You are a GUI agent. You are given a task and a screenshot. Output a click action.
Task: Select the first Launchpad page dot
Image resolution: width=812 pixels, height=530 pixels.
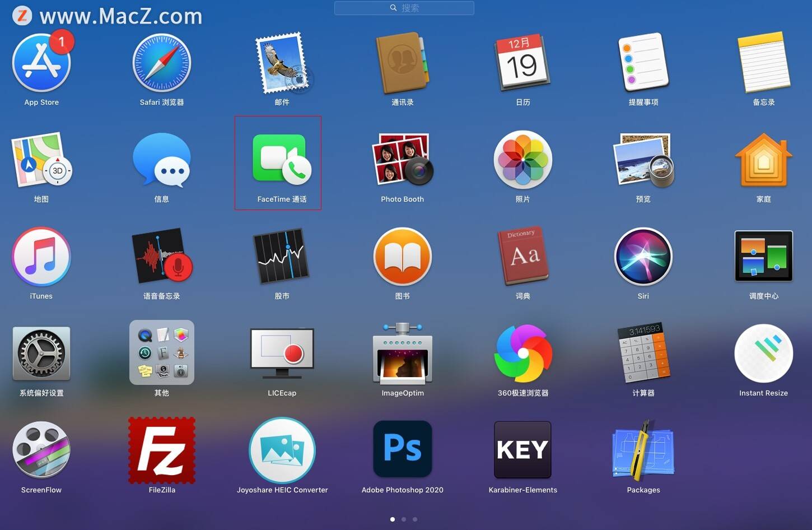(393, 519)
